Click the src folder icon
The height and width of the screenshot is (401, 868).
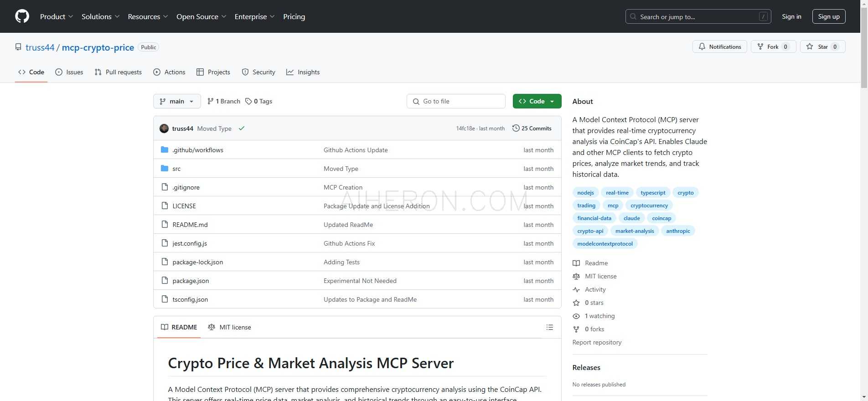pos(165,169)
